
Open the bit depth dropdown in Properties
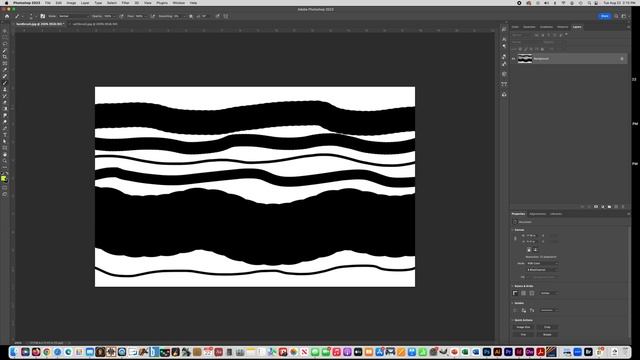[x=542, y=270]
